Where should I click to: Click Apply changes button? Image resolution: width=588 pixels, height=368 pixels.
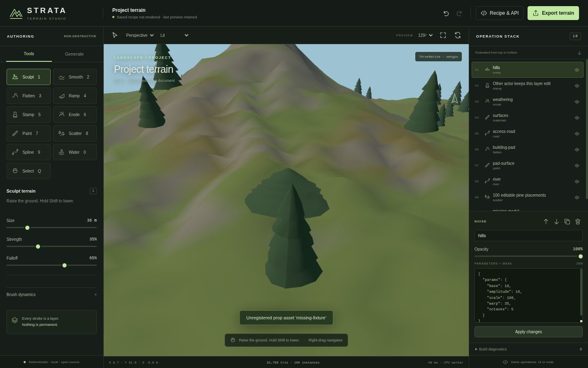[x=528, y=332]
